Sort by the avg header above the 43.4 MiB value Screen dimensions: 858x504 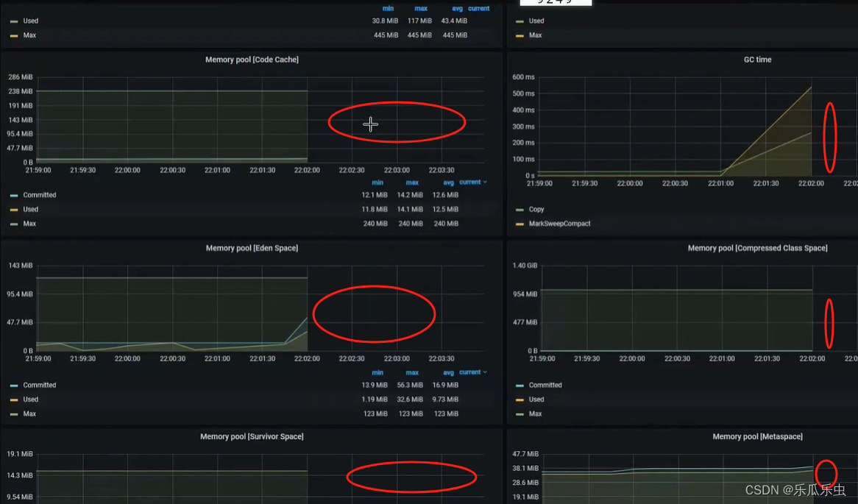[x=458, y=8]
